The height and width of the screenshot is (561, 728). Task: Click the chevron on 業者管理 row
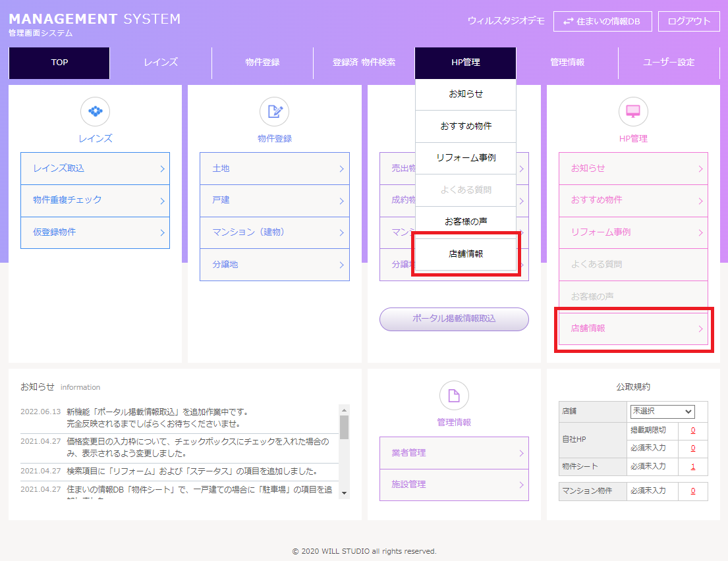point(520,453)
